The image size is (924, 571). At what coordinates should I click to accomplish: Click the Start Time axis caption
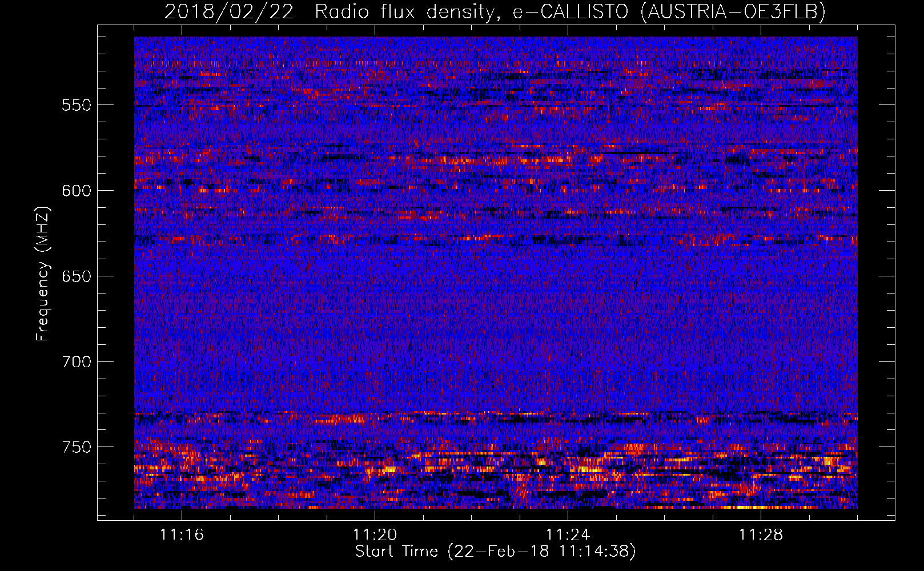(x=495, y=552)
